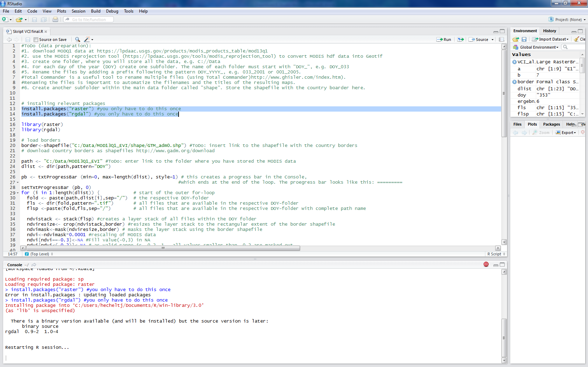The image size is (588, 367).
Task: Click the Source button in editor
Action: [x=479, y=40]
